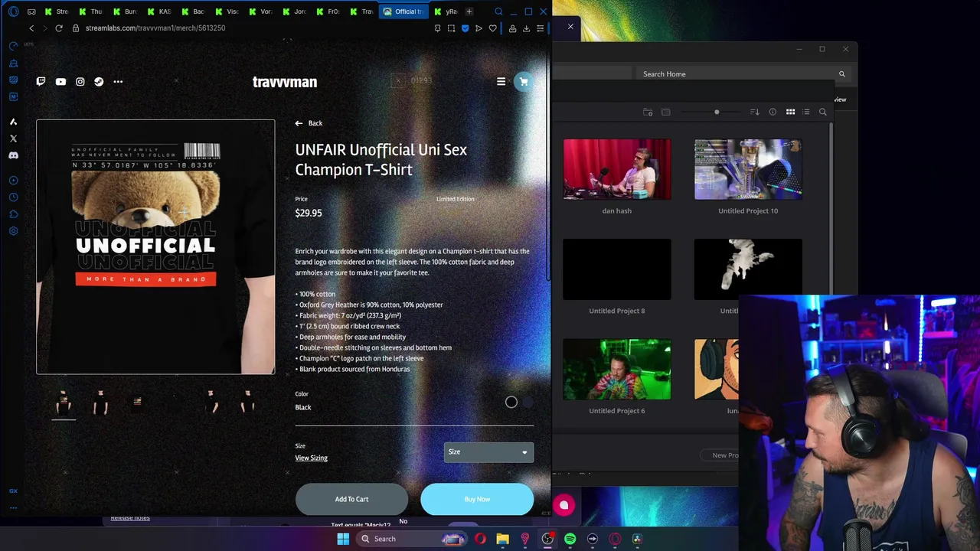Adjust the DaVinci thumbnail size slider

717,112
